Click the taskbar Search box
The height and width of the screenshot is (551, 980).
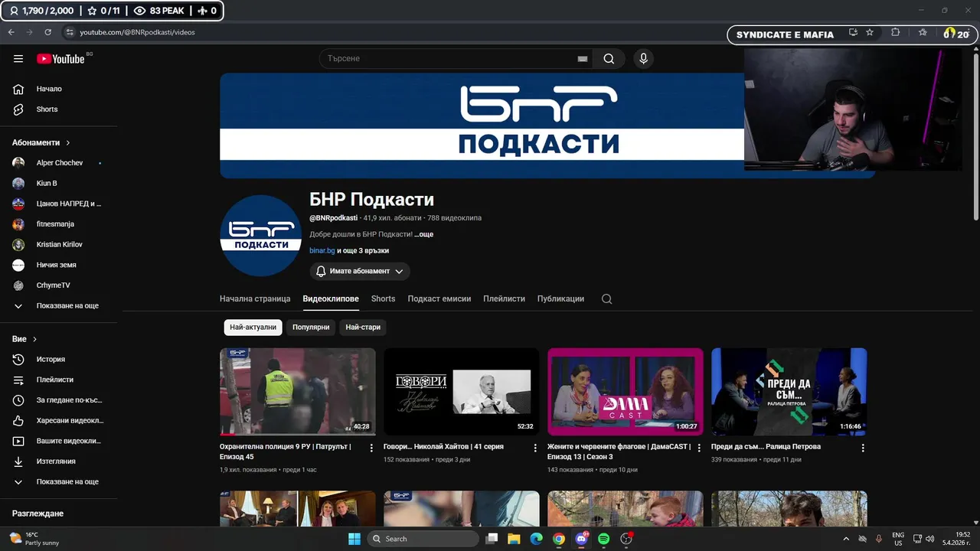click(423, 539)
